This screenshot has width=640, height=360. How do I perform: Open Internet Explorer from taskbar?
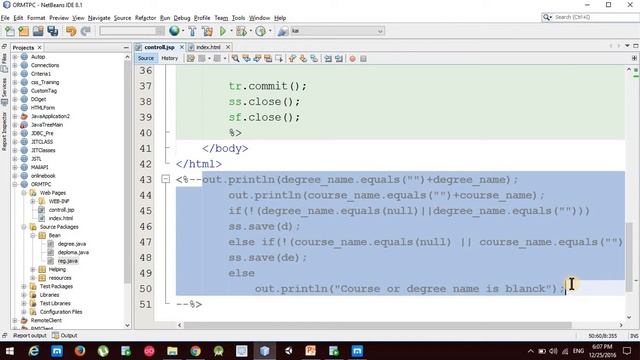coord(33,351)
